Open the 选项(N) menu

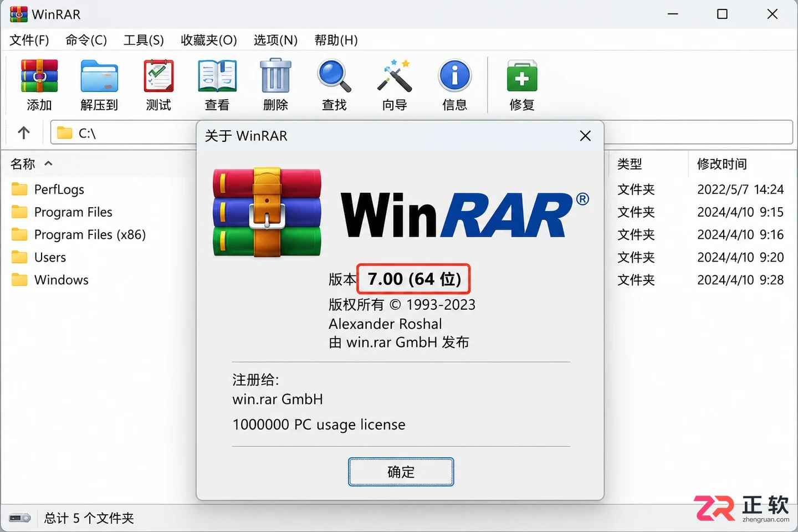pos(275,40)
